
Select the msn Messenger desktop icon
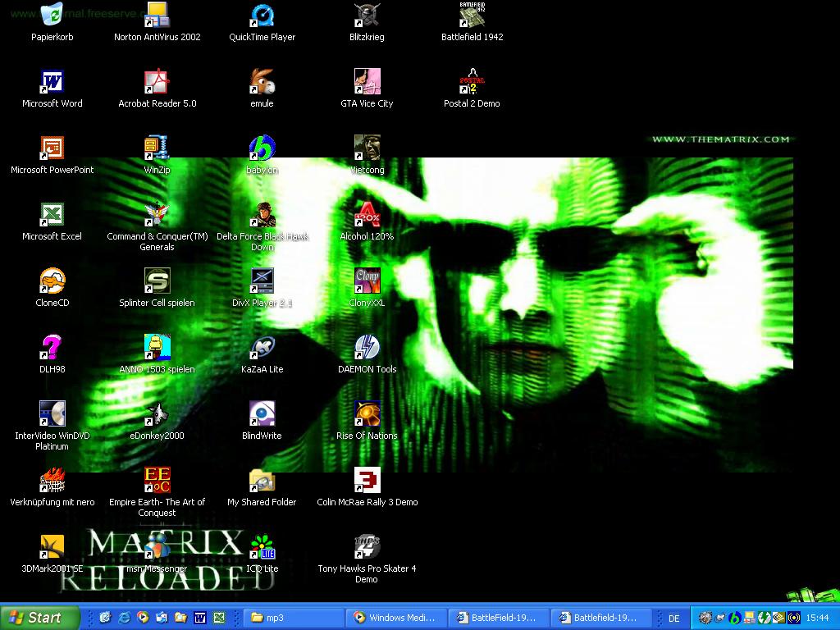tap(157, 546)
